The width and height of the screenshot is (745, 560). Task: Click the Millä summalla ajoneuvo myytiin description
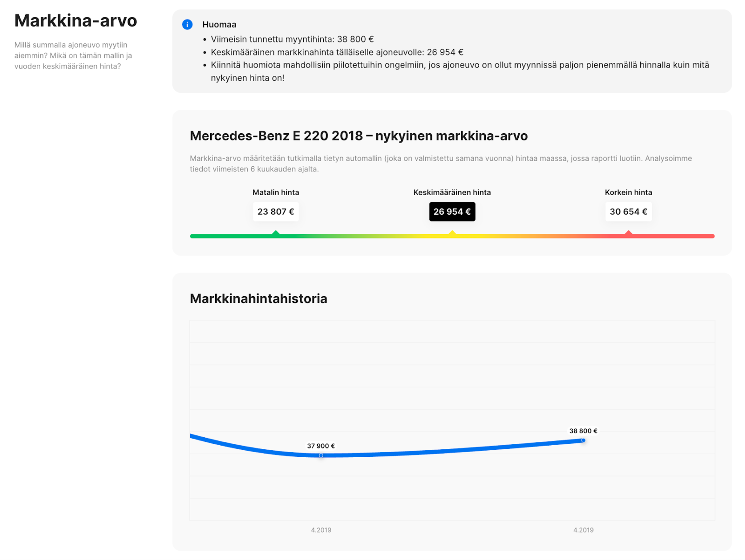73,55
